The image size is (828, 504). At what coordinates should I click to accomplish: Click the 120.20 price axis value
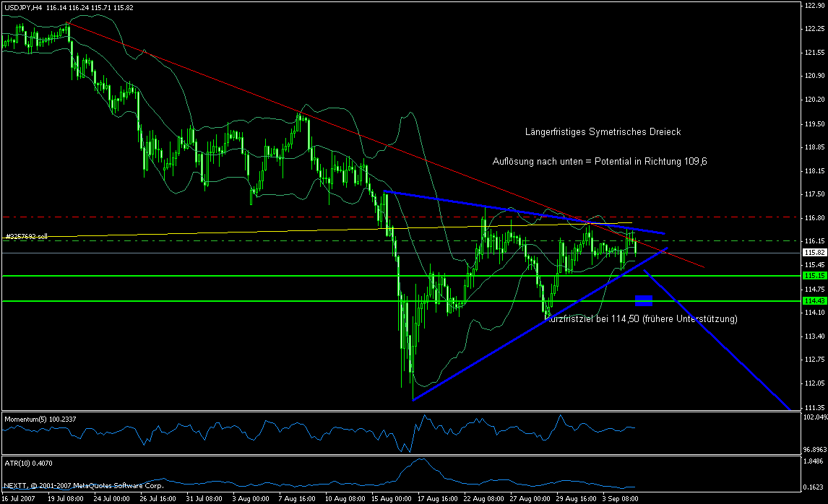tap(815, 100)
